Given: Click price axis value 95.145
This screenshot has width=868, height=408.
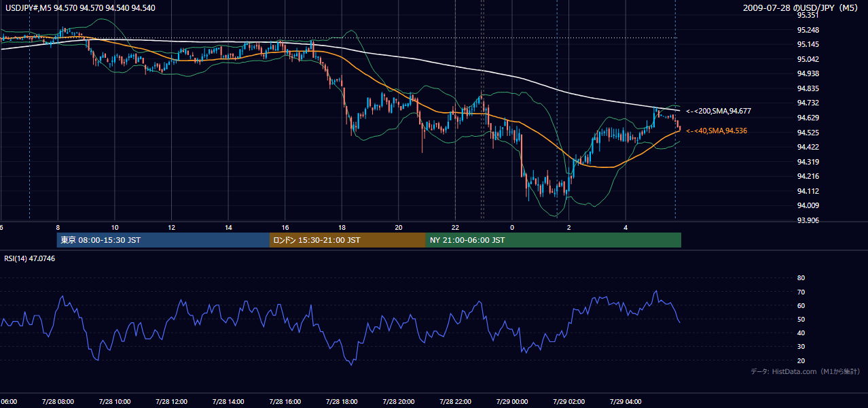Looking at the screenshot, I should (808, 44).
